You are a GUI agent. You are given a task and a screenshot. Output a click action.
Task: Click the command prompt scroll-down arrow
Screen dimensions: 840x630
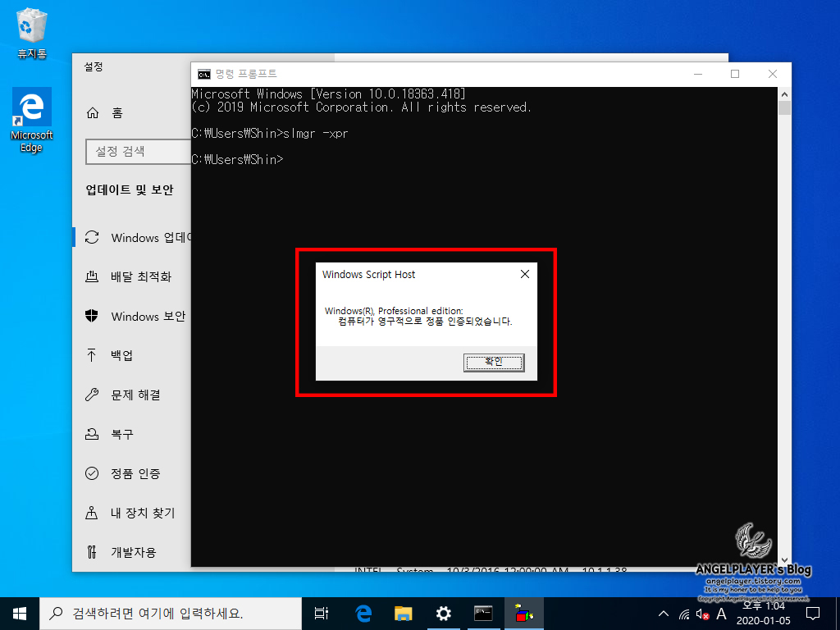click(784, 560)
